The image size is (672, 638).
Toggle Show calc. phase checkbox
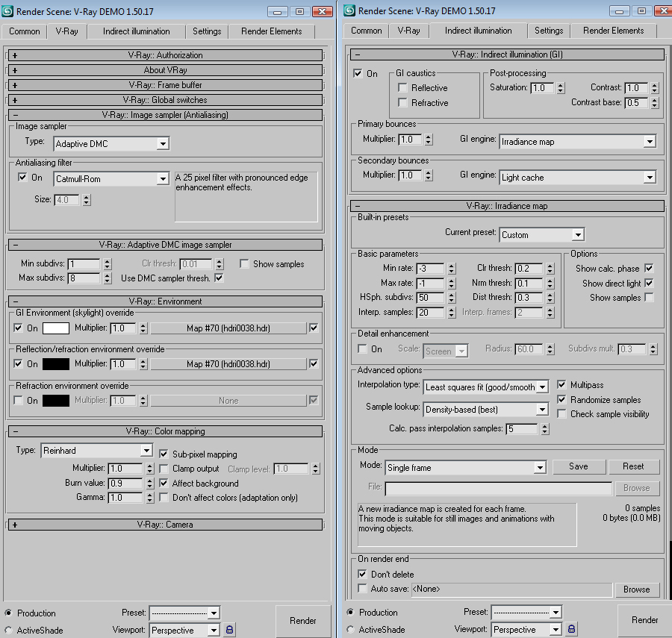click(x=650, y=268)
